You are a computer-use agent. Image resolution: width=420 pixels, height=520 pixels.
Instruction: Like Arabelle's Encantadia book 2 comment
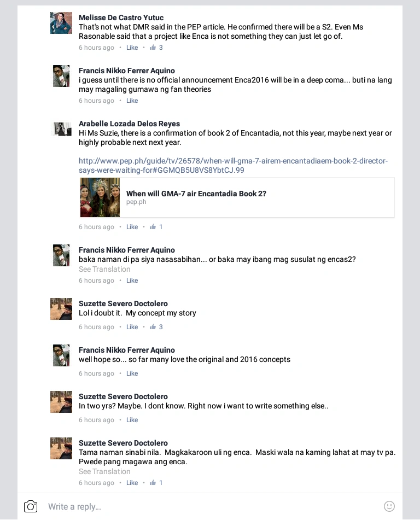coord(132,227)
